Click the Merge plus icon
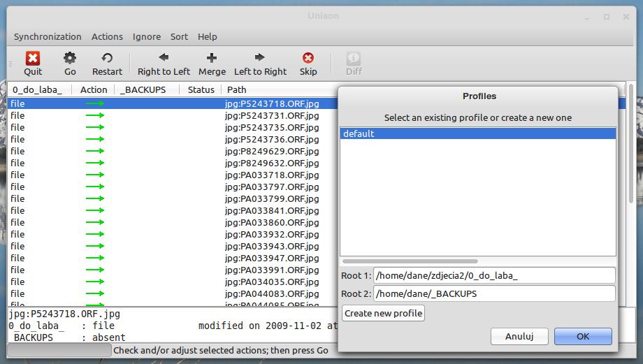 [212, 58]
